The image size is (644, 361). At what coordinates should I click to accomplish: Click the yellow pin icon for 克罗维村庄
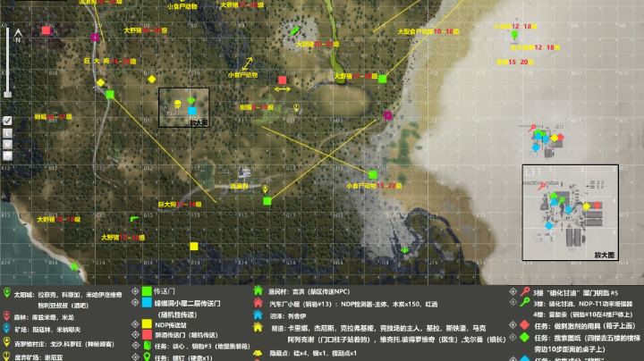tap(6, 342)
